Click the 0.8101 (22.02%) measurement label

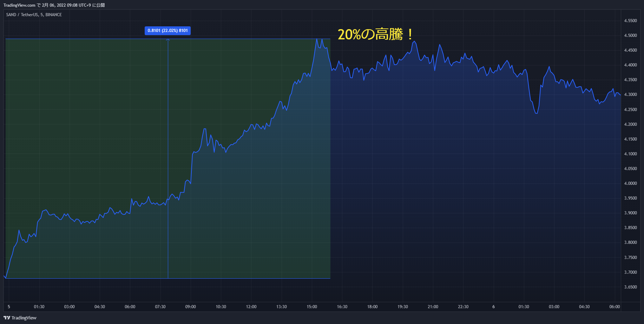click(x=168, y=31)
